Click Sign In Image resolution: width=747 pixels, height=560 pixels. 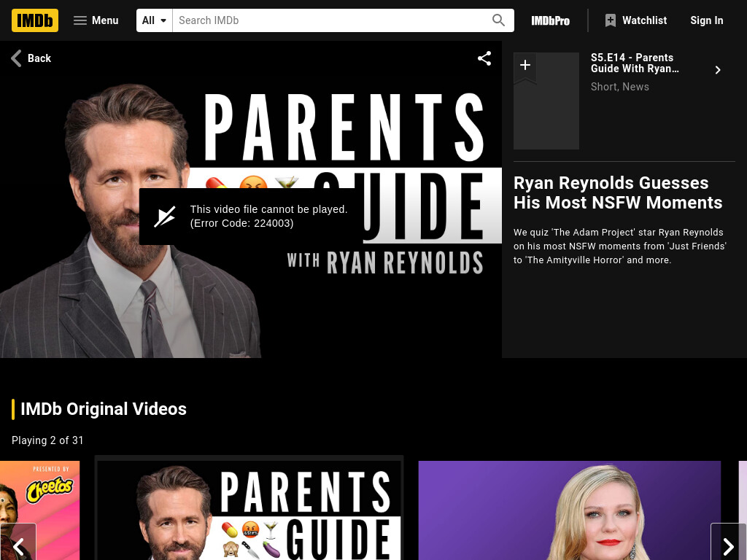pos(706,20)
